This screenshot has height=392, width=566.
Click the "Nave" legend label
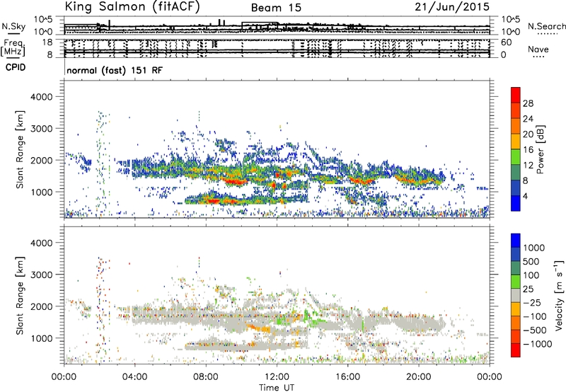click(x=538, y=49)
